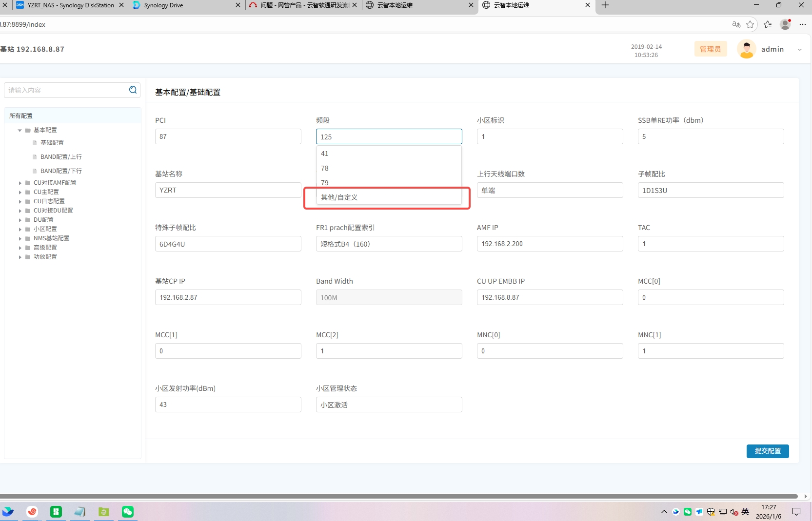812x521 pixels.
Task: Select 其他/自定义 in the band dropdown
Action: [339, 197]
